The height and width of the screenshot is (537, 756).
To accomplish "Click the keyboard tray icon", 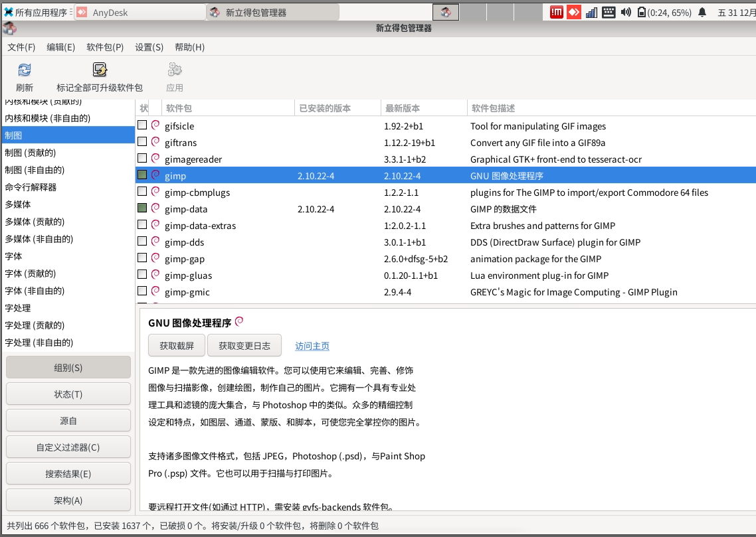I will [x=609, y=13].
